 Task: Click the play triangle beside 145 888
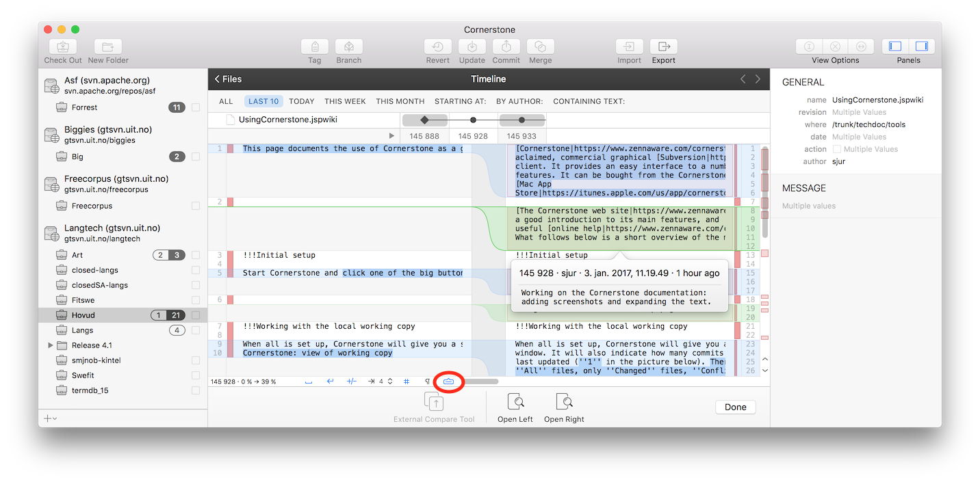391,136
